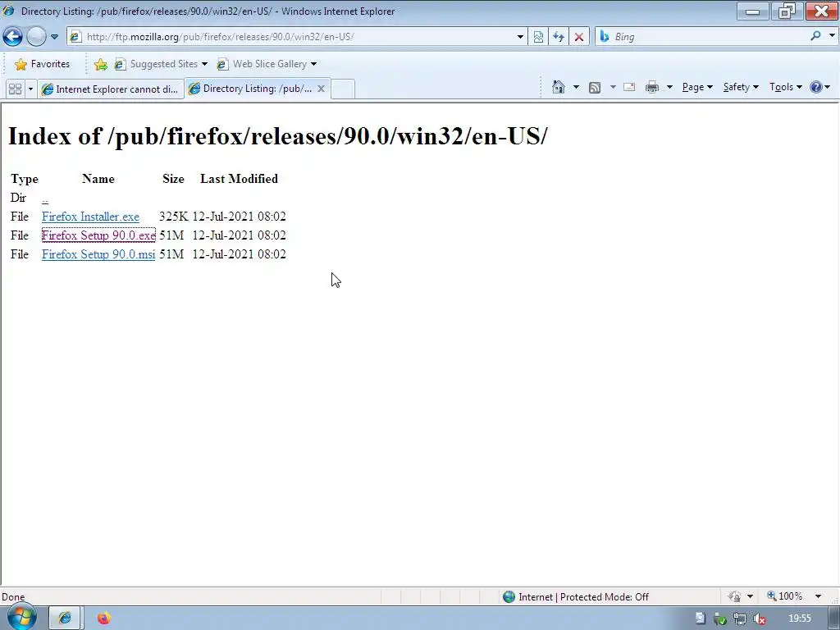Image resolution: width=840 pixels, height=630 pixels.
Task: Open the zoom level dropdown arrow
Action: [818, 596]
